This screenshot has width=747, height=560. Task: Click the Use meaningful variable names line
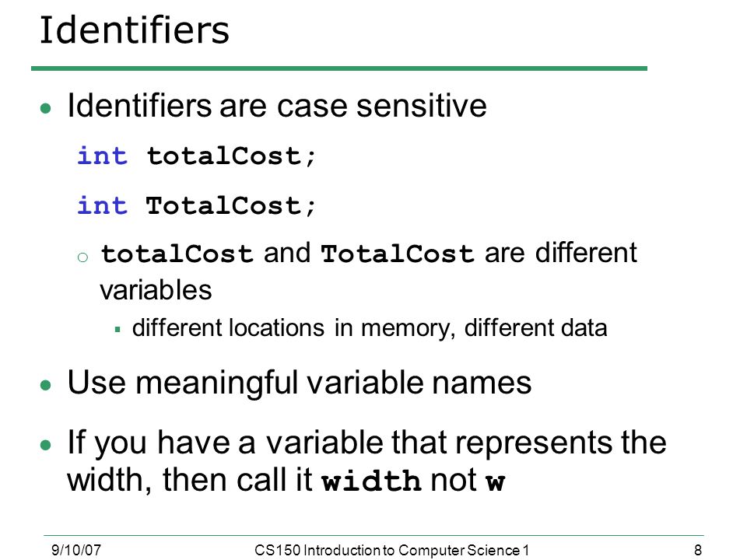tap(299, 383)
